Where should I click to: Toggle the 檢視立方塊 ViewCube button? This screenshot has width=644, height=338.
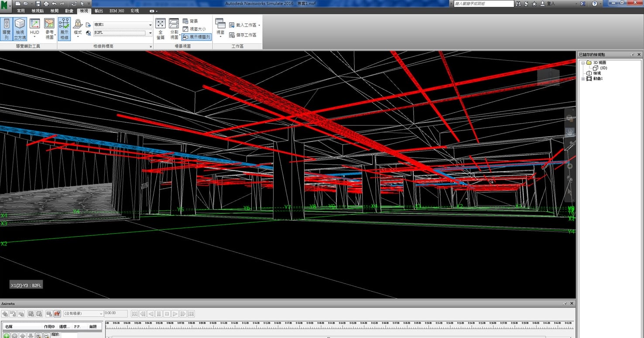click(20, 29)
